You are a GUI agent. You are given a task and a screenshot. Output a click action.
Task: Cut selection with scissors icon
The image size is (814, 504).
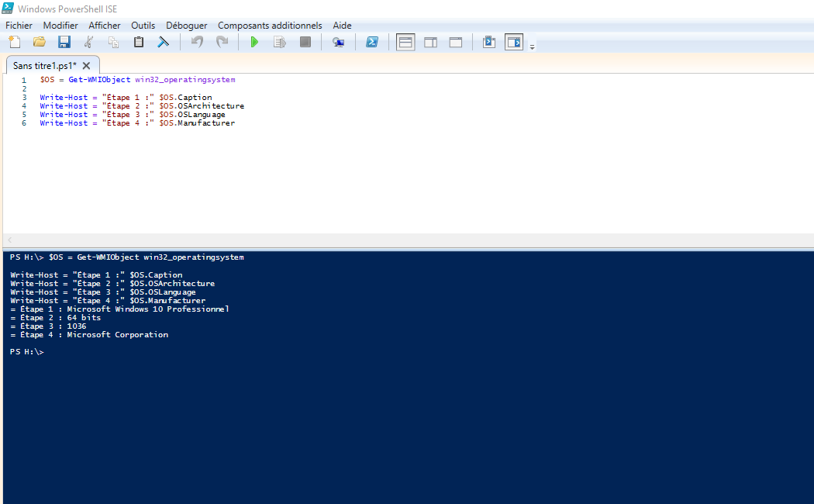pos(89,42)
